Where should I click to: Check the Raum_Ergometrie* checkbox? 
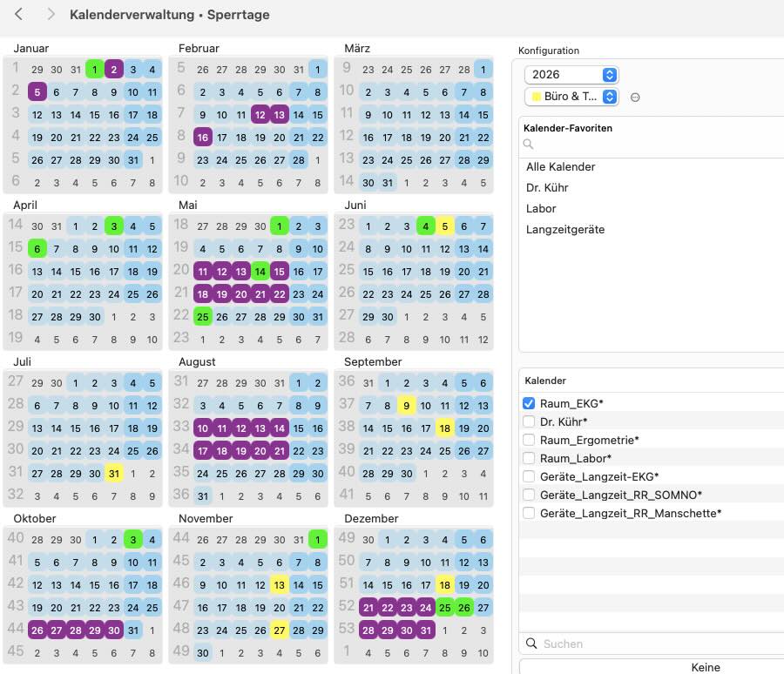tap(529, 440)
